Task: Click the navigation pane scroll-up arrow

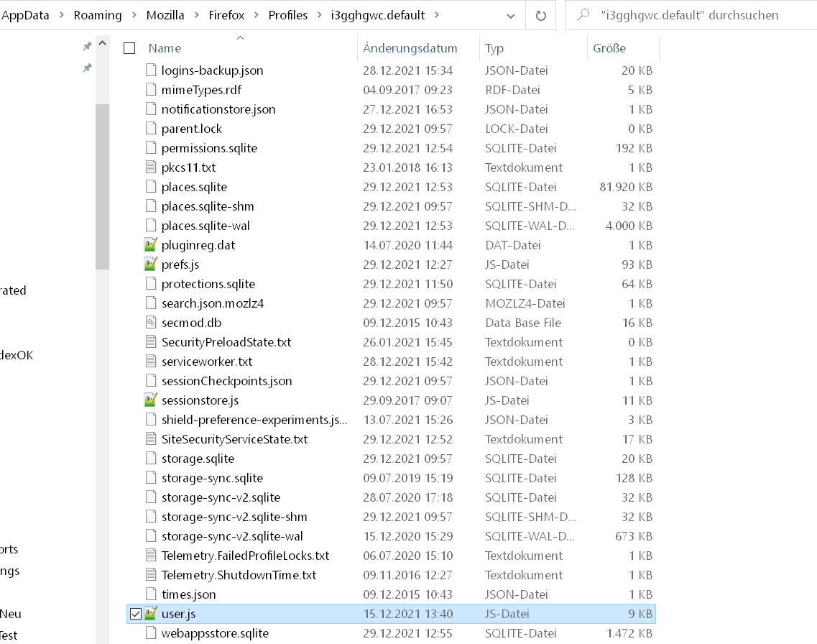Action: pyautogui.click(x=103, y=43)
